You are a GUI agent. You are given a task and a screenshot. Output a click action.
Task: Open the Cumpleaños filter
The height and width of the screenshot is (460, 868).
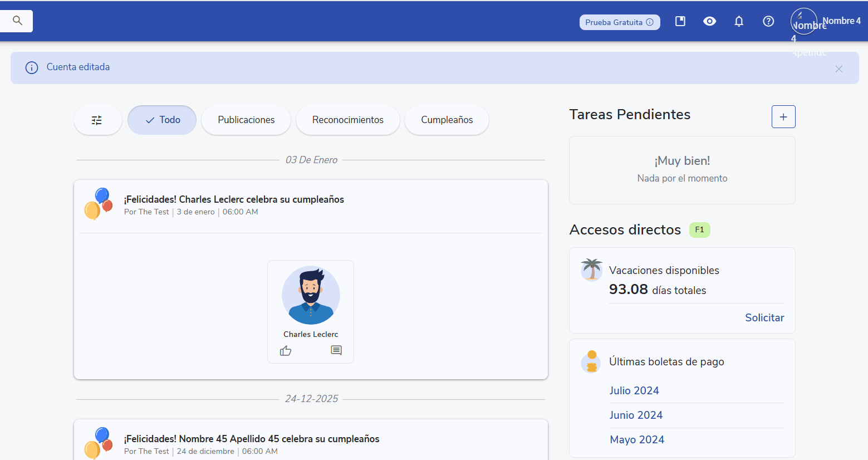click(446, 120)
